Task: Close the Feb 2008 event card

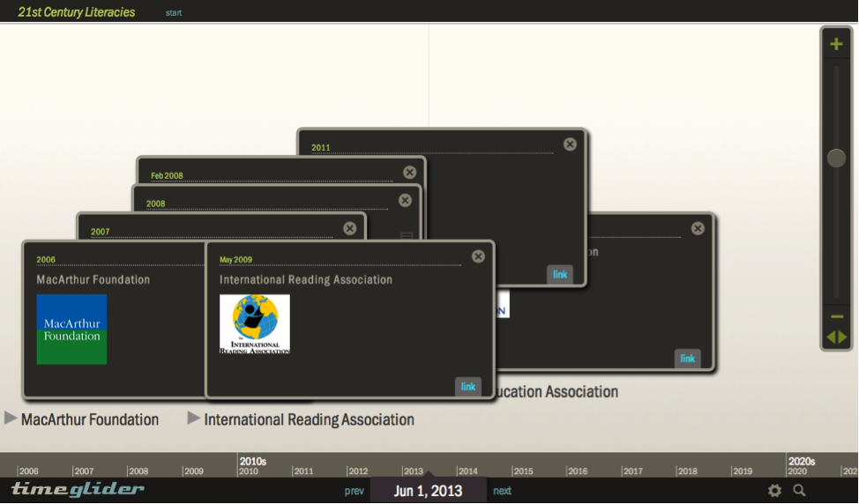Action: click(x=409, y=173)
